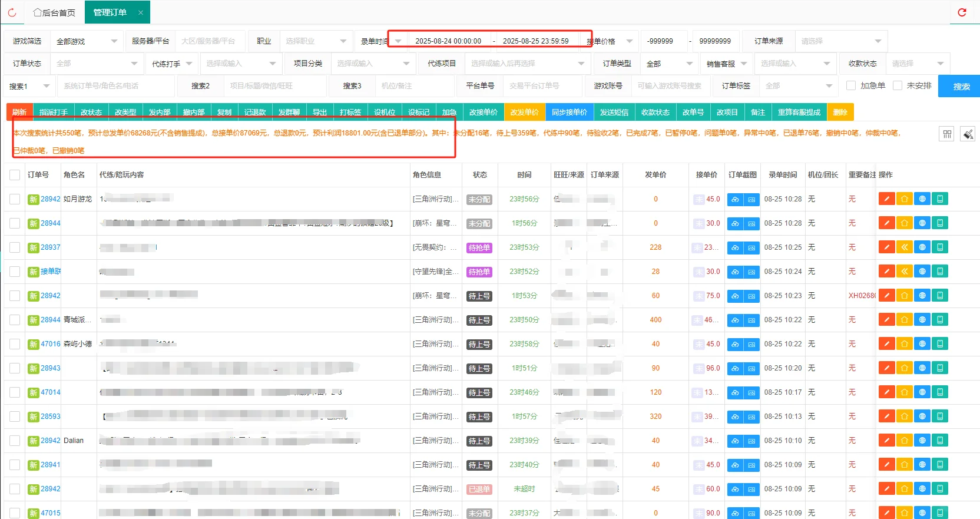This screenshot has width=980, height=519.
Task: Tick checkbox for the 10:25 order row
Action: 15,247
